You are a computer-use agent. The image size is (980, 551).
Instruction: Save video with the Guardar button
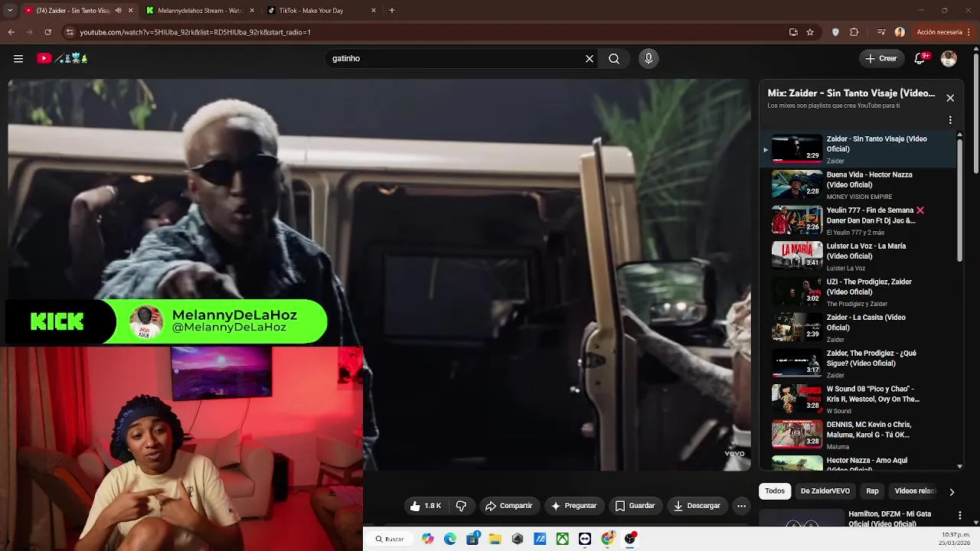(635, 506)
